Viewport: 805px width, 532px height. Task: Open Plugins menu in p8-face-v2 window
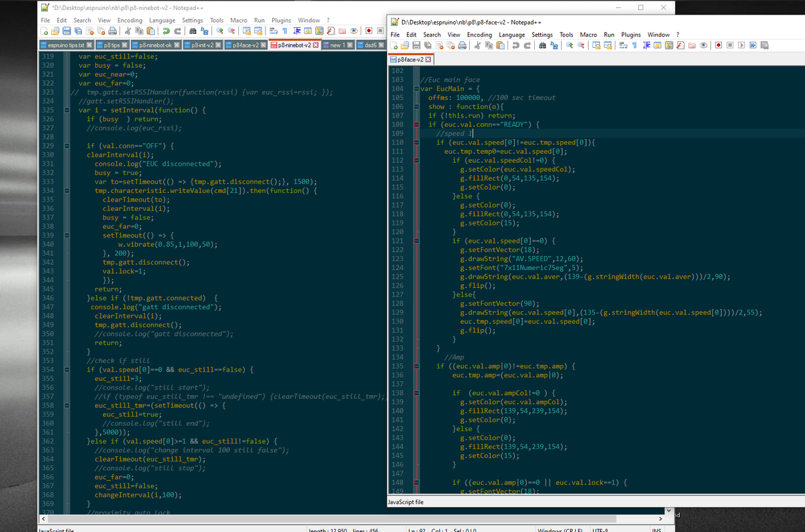pos(631,35)
